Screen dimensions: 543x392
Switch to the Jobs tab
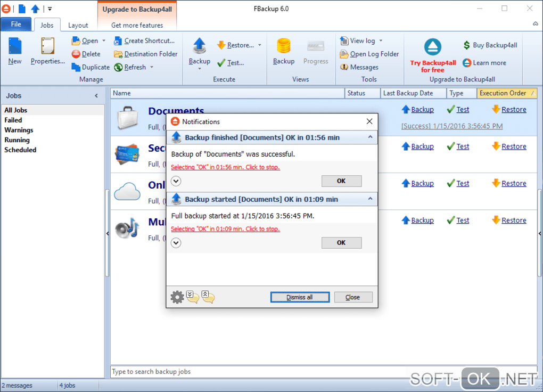pos(47,25)
